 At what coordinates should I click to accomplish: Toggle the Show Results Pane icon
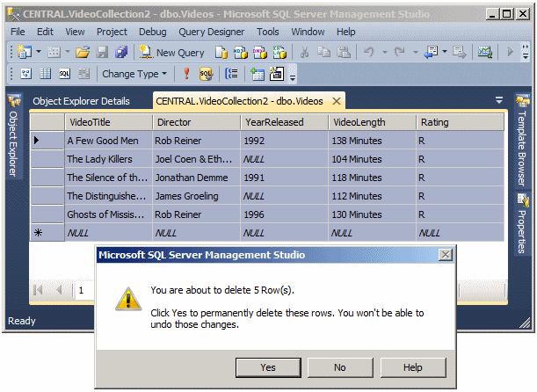coord(83,73)
